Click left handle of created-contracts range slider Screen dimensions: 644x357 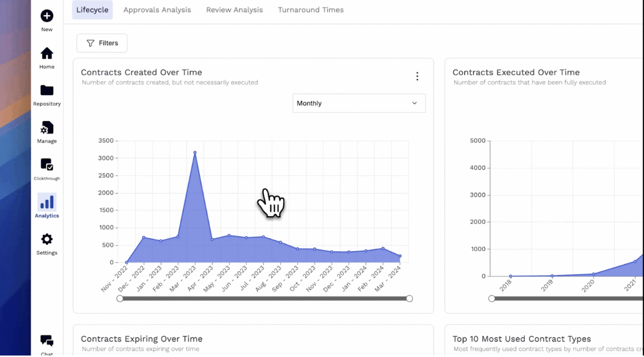(x=120, y=298)
